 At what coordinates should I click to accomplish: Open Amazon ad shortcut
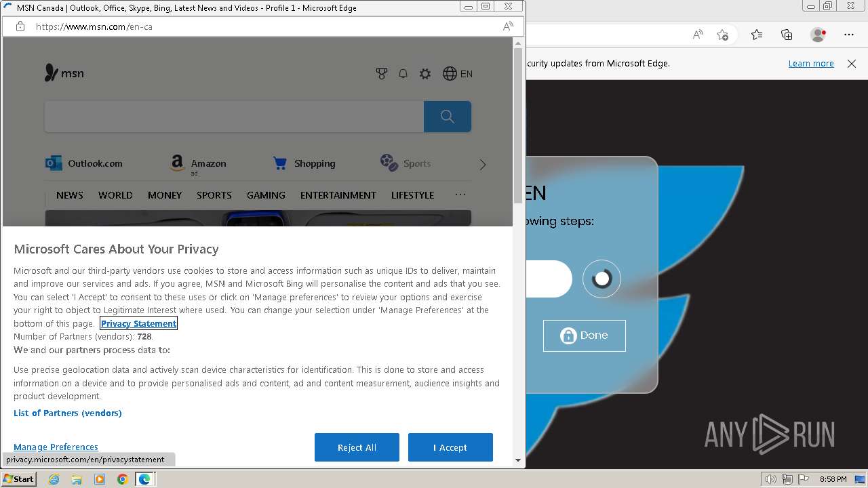tap(198, 165)
